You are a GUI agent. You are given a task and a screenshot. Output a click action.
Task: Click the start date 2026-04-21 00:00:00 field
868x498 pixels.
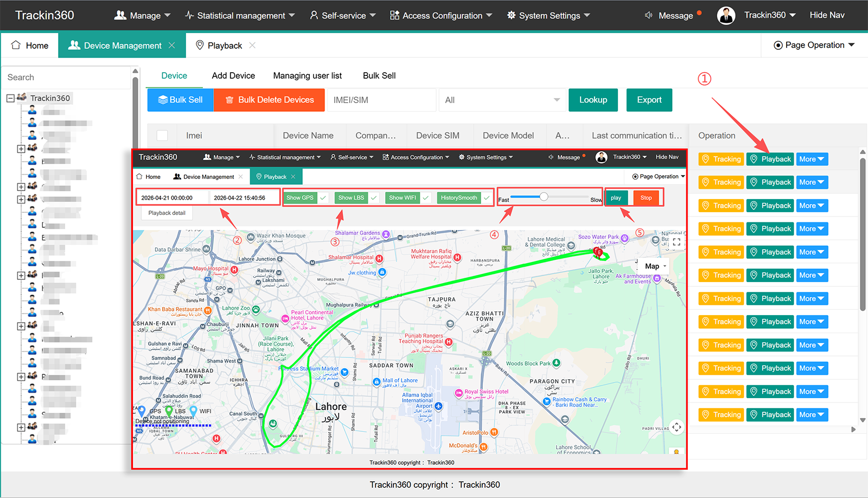pyautogui.click(x=173, y=198)
